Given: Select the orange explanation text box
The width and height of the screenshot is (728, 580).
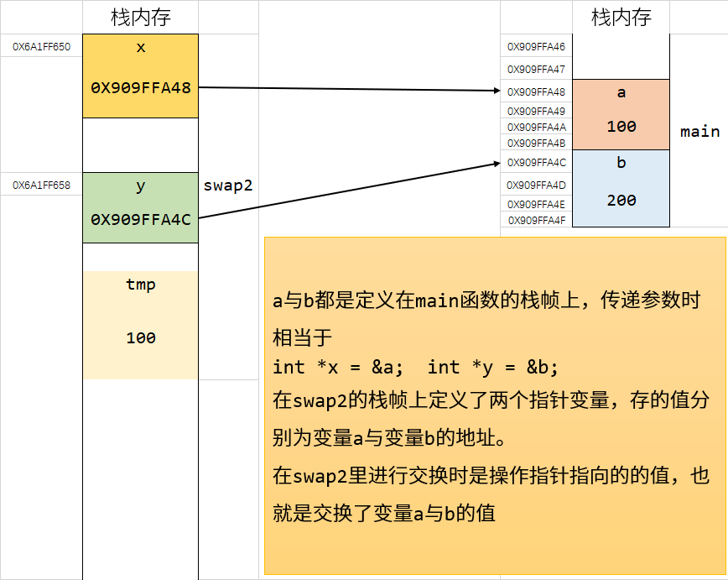Looking at the screenshot, I should 495,405.
